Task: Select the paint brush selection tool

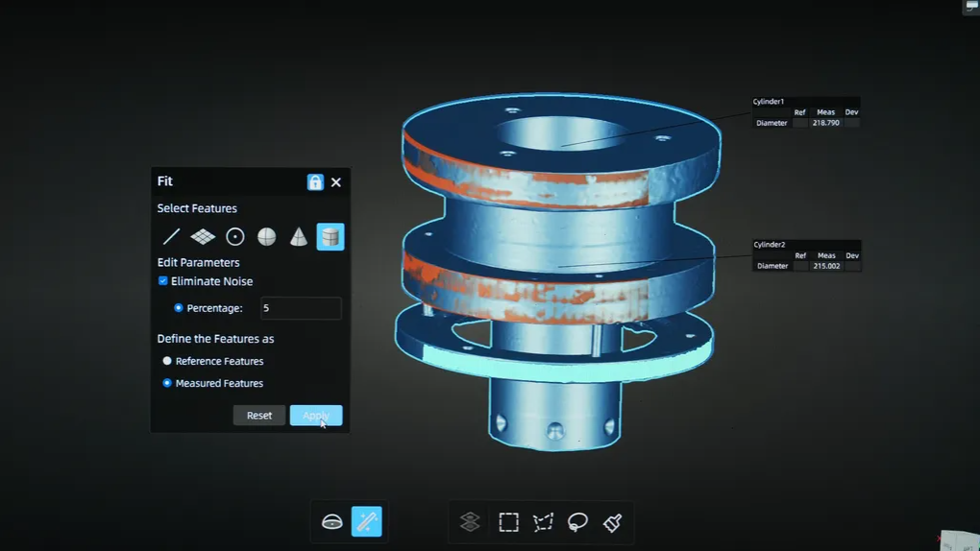Action: pyautogui.click(x=612, y=521)
